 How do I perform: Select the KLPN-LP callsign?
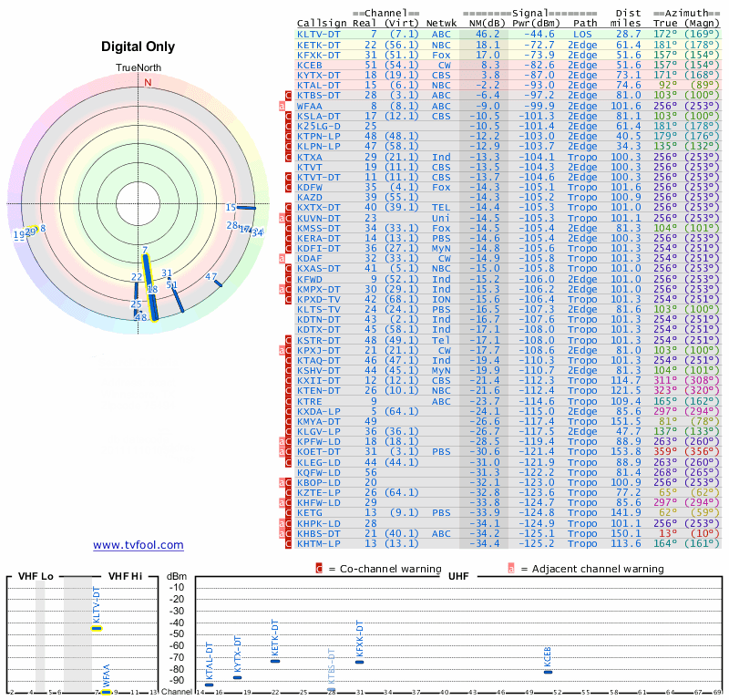click(x=318, y=147)
